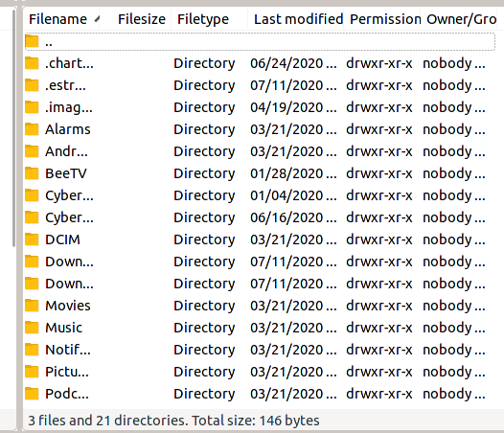Click the Podc... folder icon
Viewport: 504px width, 433px height.
pos(32,394)
